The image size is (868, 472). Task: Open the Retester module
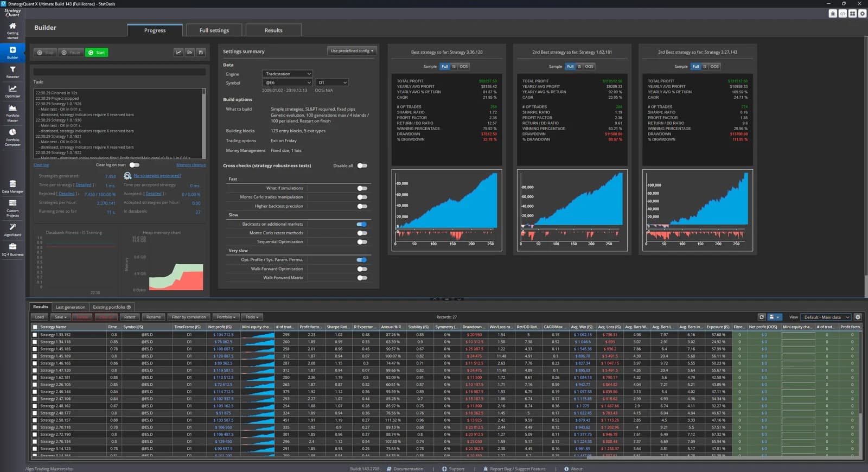point(12,72)
